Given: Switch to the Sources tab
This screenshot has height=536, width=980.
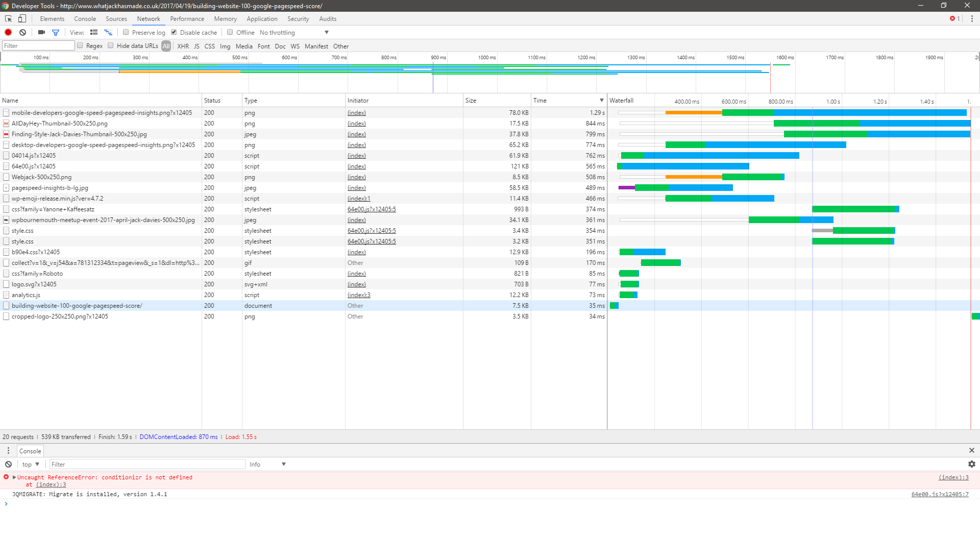Looking at the screenshot, I should [116, 19].
